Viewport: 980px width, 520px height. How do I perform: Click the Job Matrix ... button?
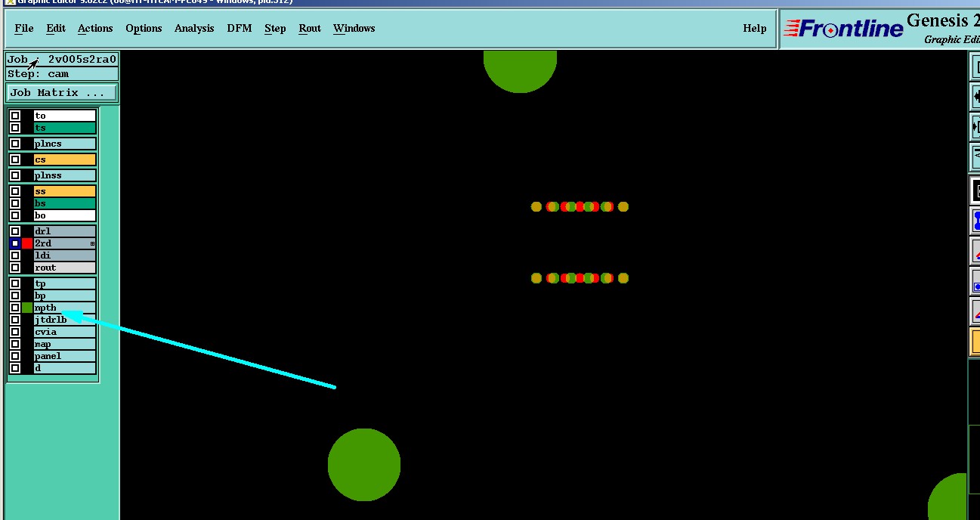pyautogui.click(x=62, y=93)
